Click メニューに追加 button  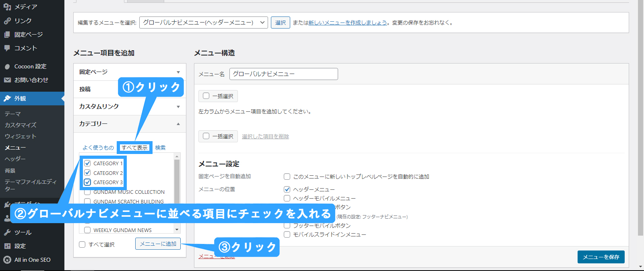[158, 244]
